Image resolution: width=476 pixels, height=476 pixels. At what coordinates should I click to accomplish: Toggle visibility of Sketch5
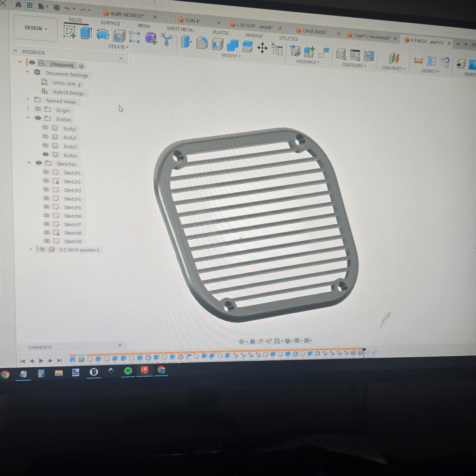point(46,206)
